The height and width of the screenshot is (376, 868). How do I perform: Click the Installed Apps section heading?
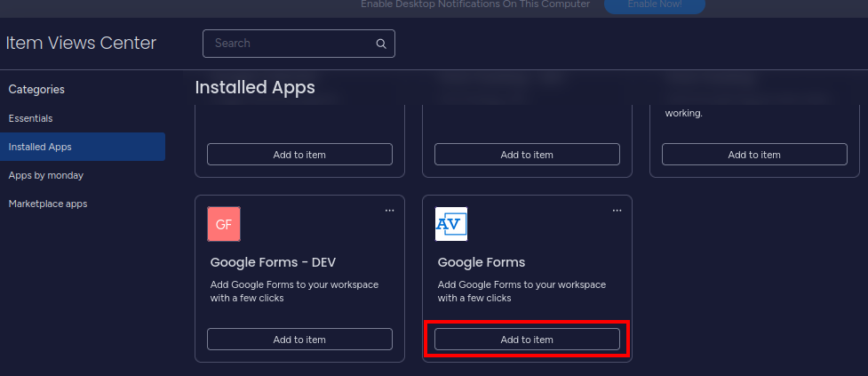(x=255, y=87)
